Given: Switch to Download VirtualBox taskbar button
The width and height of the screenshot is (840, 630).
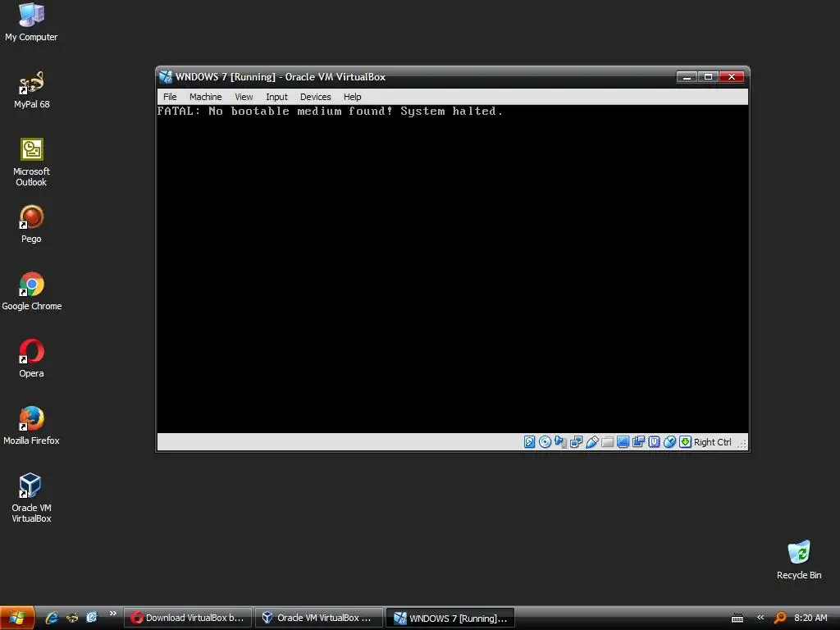Looking at the screenshot, I should [187, 618].
